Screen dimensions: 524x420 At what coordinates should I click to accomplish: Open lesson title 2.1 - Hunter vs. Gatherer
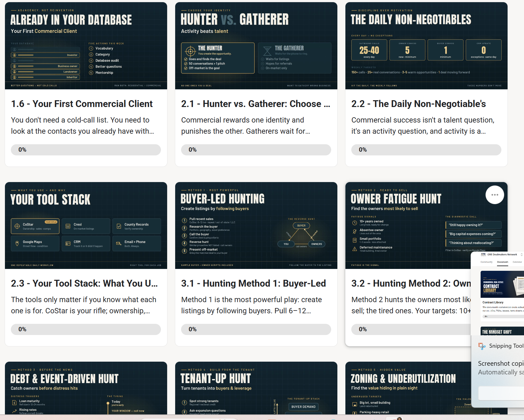tap(256, 104)
